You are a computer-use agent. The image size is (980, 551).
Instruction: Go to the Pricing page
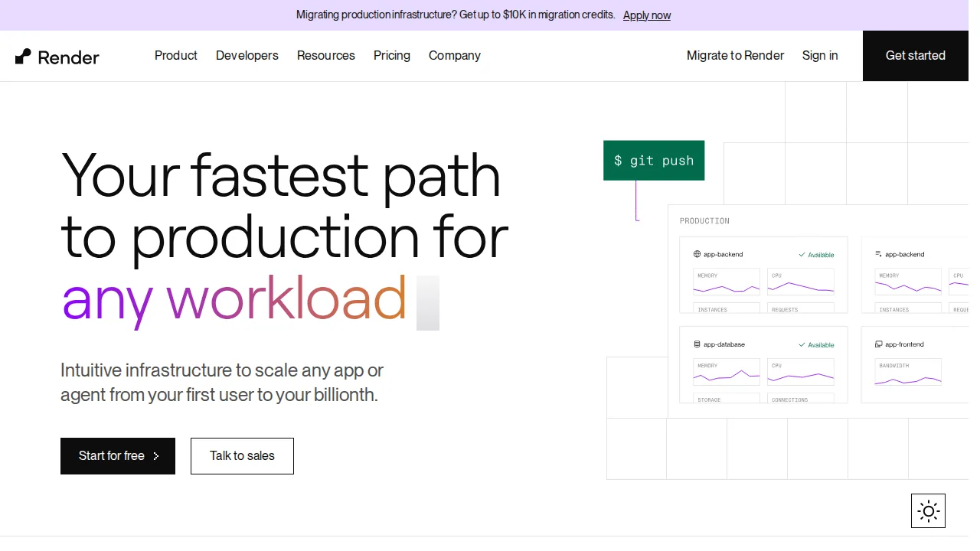pyautogui.click(x=392, y=56)
